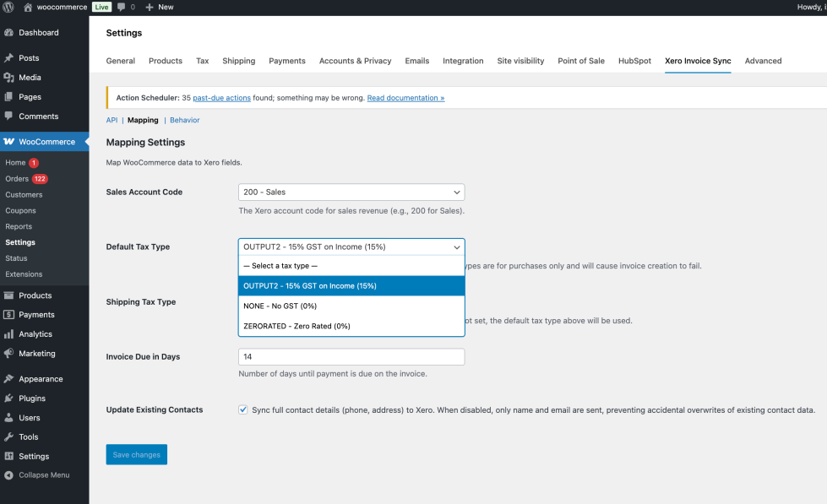Switch to the Products settings tab
Viewport: 827px width, 504px height.
pos(165,61)
